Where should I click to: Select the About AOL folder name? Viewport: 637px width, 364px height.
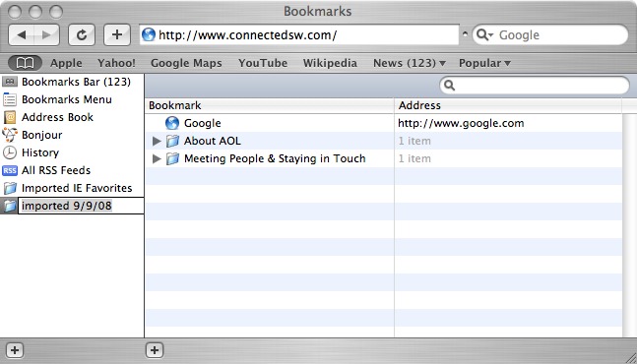point(212,141)
